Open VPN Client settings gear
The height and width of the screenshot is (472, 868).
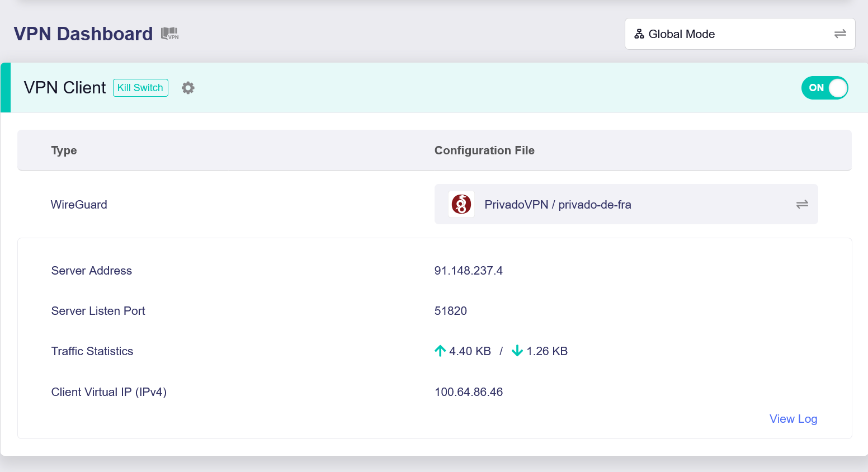pyautogui.click(x=188, y=88)
